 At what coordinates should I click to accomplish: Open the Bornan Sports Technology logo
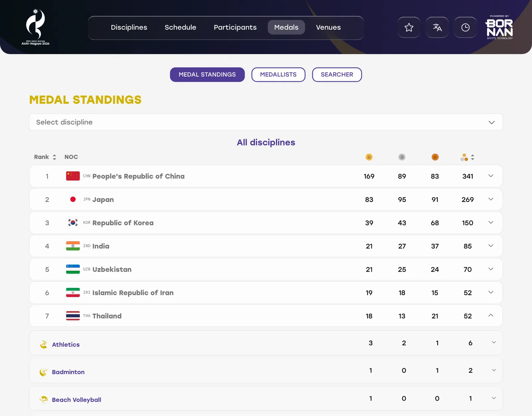tap(499, 27)
